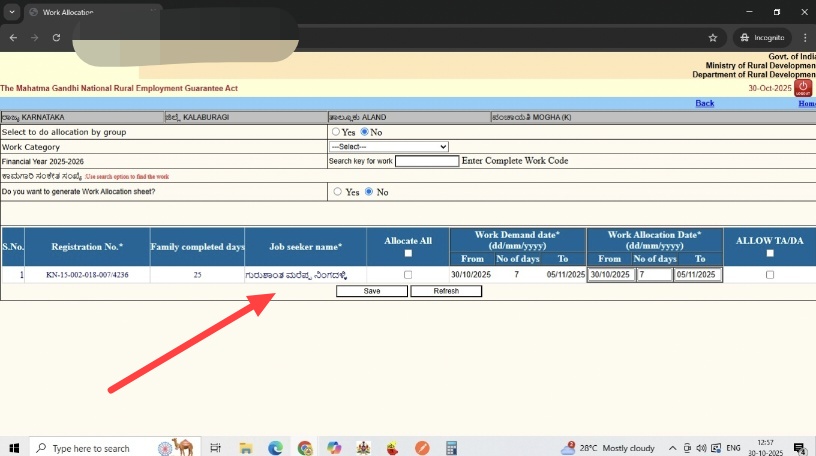
Task: Select Yes for allocation by group
Action: pos(336,132)
